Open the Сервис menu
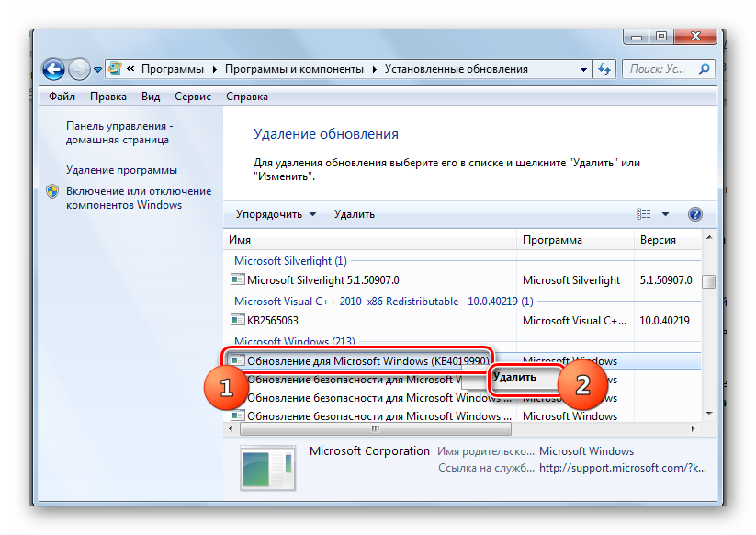Viewport: 756px width, 535px height. [193, 97]
